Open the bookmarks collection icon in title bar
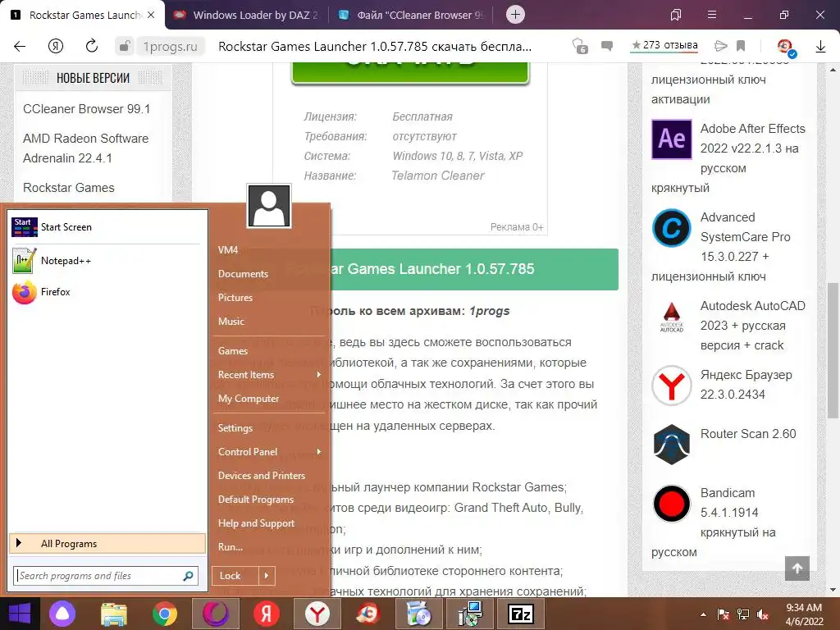Screen dimensions: 840x630 (676, 15)
